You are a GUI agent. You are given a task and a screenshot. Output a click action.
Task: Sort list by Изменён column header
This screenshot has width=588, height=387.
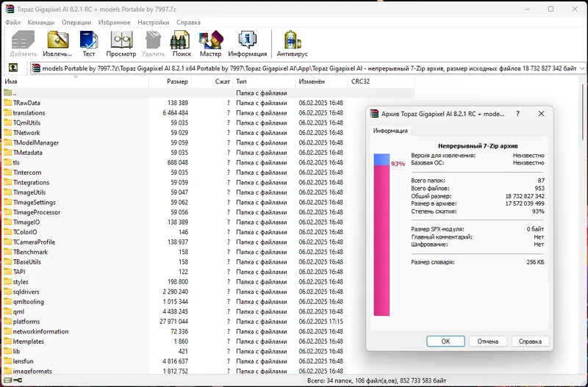tap(322, 82)
